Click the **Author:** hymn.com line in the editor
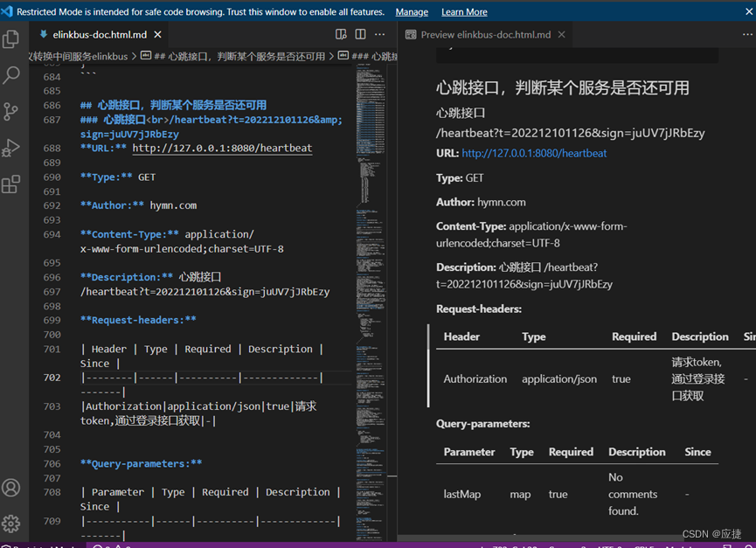 138,205
